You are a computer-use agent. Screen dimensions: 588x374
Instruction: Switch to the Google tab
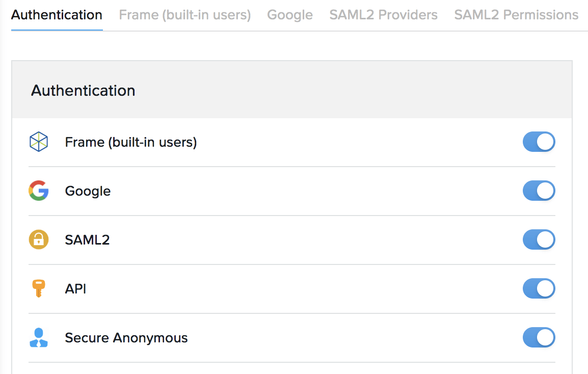coord(290,15)
